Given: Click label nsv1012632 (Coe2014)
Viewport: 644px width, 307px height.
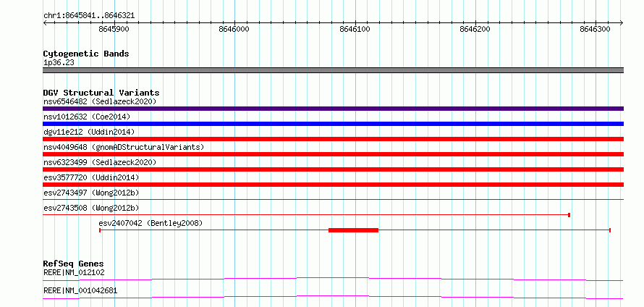Looking at the screenshot, I should 87,117.
